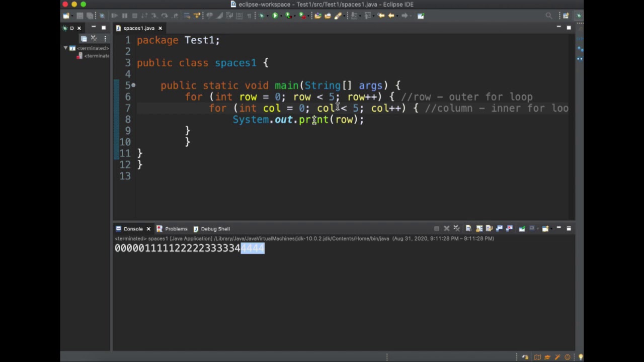Click the class name spaces1 in code
The width and height of the screenshot is (644, 362).
235,63
